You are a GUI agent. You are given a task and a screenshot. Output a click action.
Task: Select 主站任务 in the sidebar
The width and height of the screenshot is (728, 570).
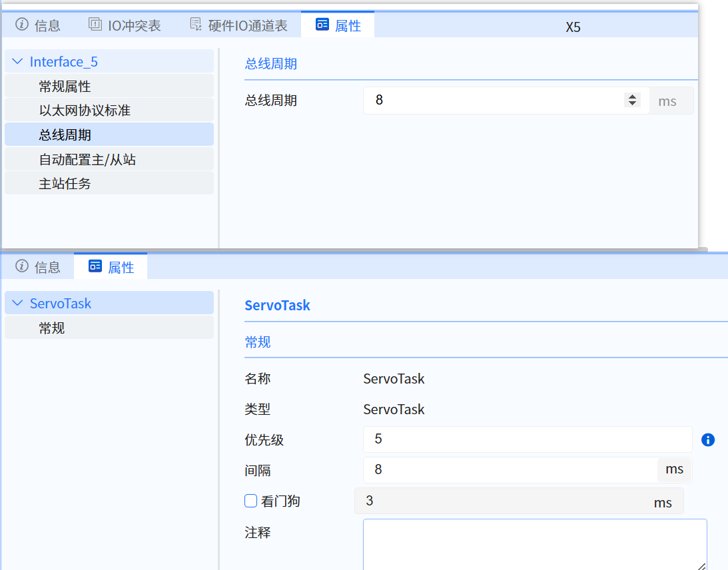pos(65,184)
